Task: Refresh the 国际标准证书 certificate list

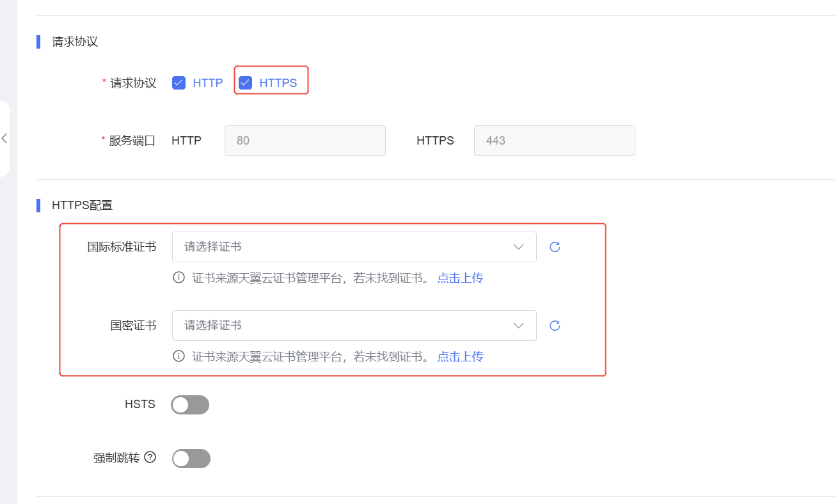Action: click(555, 247)
